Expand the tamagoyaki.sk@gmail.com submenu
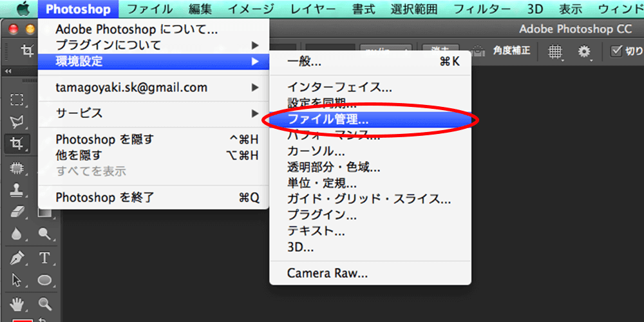 pos(154,88)
